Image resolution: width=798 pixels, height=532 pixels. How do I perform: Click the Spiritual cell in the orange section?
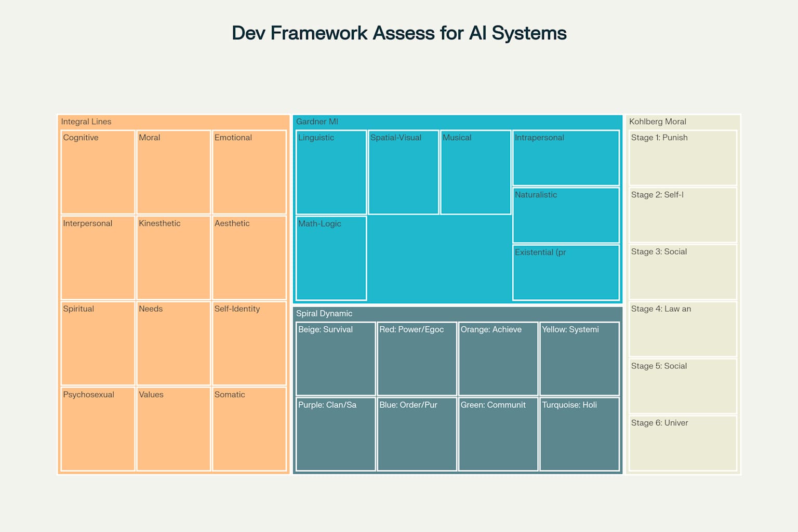click(98, 343)
